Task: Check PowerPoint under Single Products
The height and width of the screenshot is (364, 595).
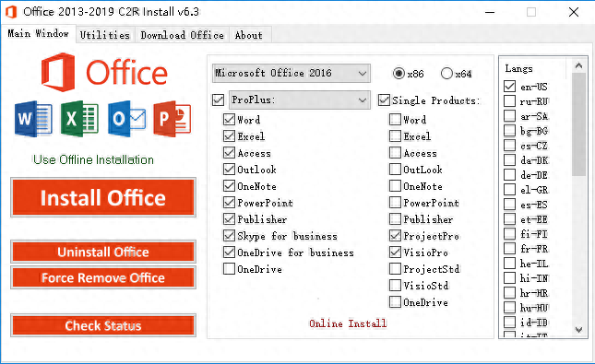Action: pos(395,203)
